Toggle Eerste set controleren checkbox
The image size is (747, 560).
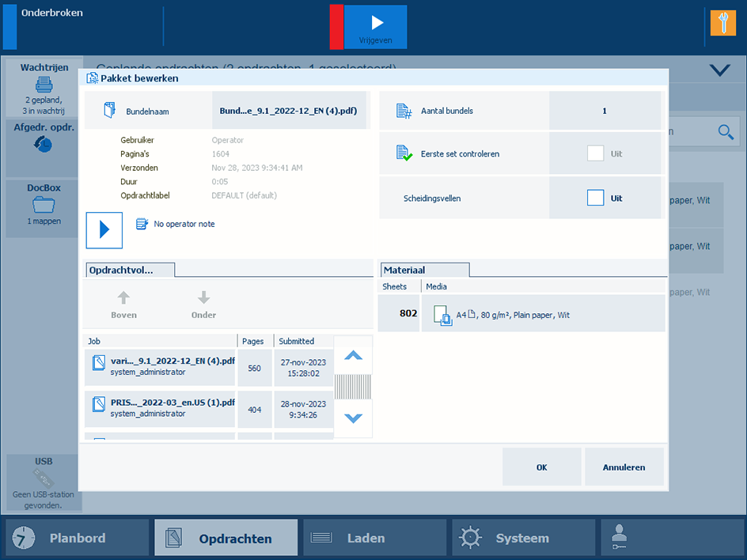[595, 153]
